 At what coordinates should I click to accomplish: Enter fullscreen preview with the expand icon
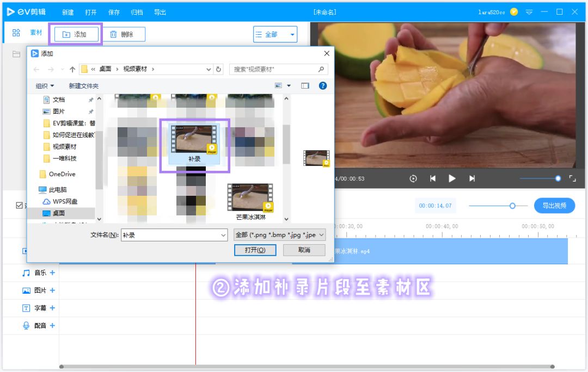(x=573, y=178)
